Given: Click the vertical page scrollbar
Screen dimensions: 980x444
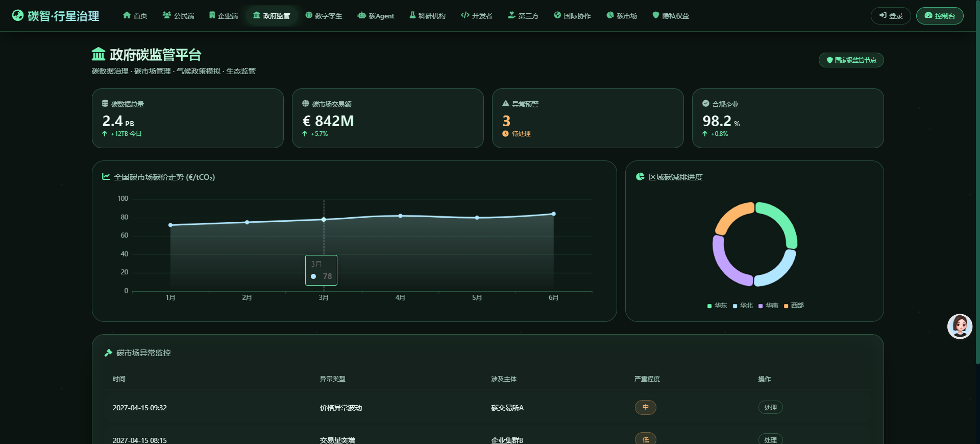Looking at the screenshot, I should [977, 182].
